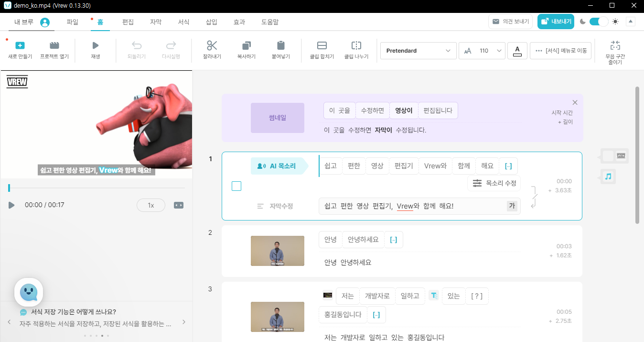Screen dimensions: 644x342
Task: Click the clip 1 subtitle text field
Action: click(419, 206)
